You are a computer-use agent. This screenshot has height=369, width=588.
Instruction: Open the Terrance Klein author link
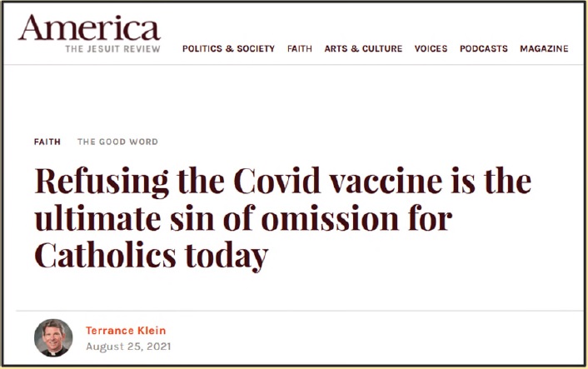[x=126, y=331]
